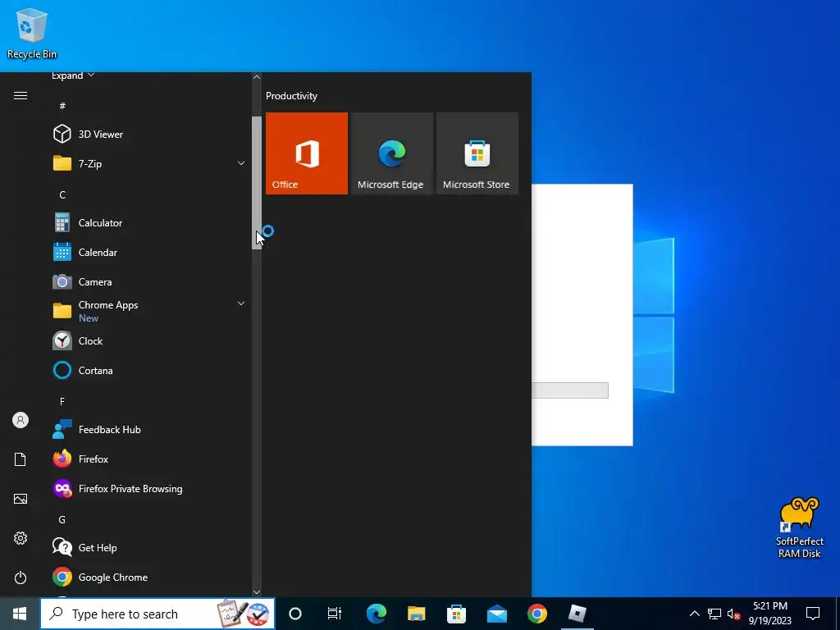Open the user account icon in Start
Image resolution: width=840 pixels, height=630 pixels.
click(21, 420)
